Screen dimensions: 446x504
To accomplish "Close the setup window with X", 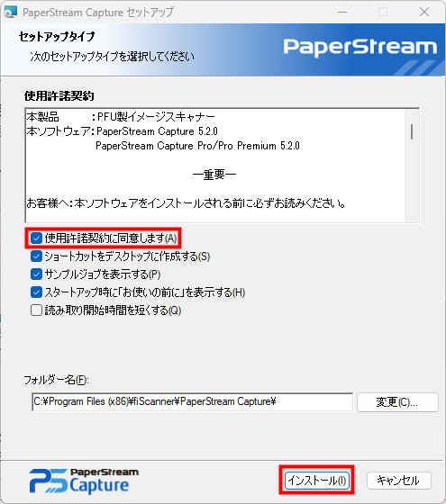I will click(x=424, y=12).
